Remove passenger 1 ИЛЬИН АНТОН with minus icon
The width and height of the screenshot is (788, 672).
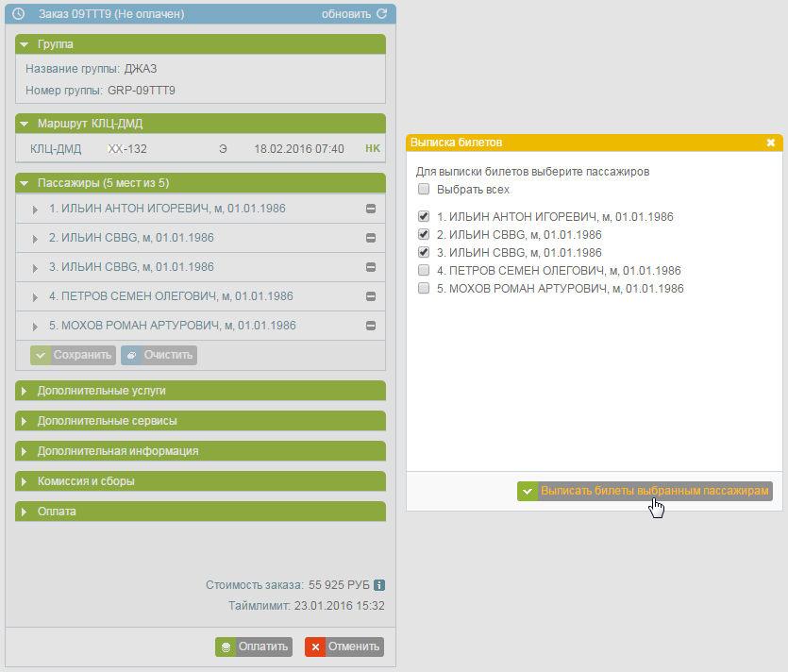tap(371, 209)
